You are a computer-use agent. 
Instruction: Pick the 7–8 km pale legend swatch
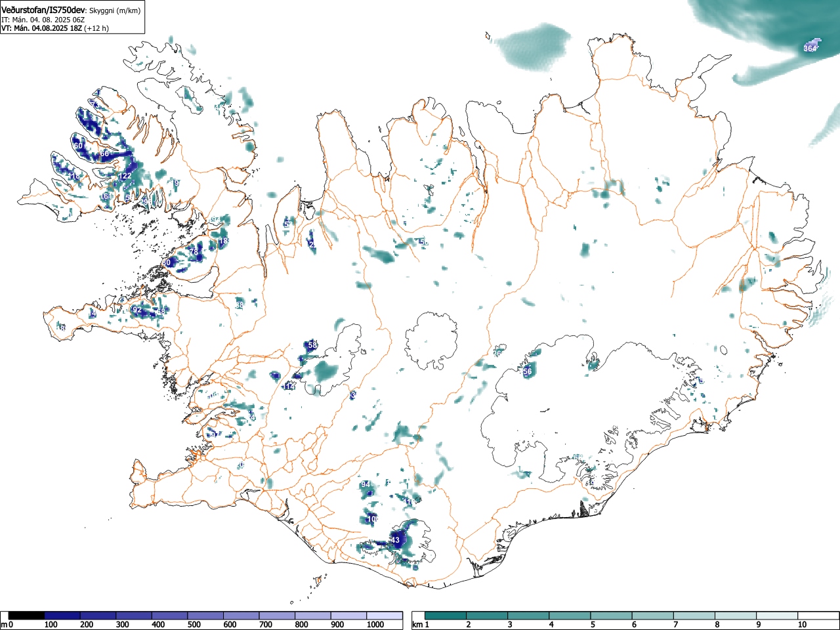pyautogui.click(x=696, y=616)
